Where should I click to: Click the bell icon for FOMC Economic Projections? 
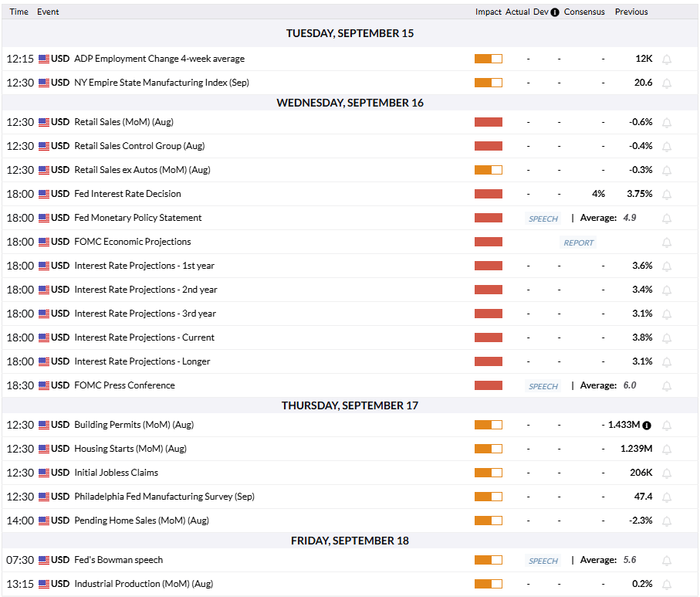[x=667, y=243]
